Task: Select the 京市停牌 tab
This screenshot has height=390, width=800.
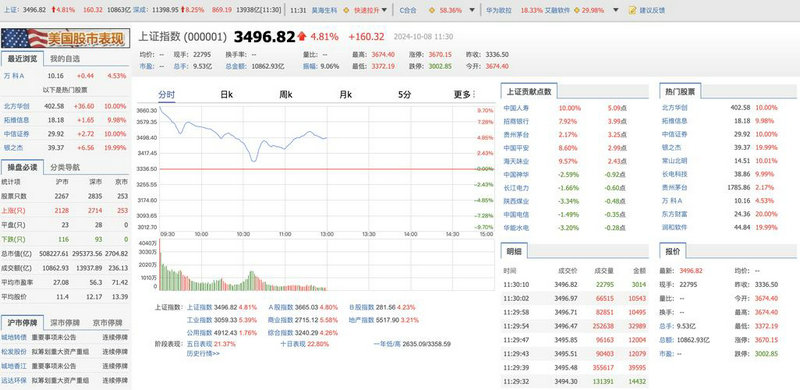Action: [x=107, y=323]
